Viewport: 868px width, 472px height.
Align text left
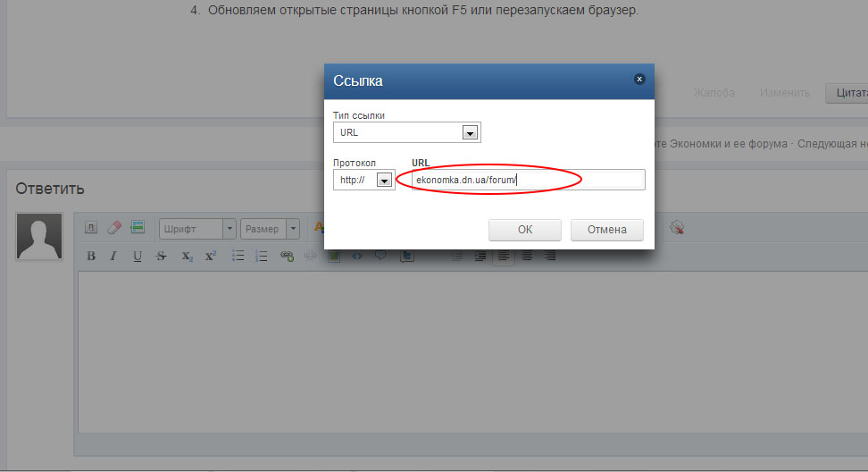click(x=503, y=256)
